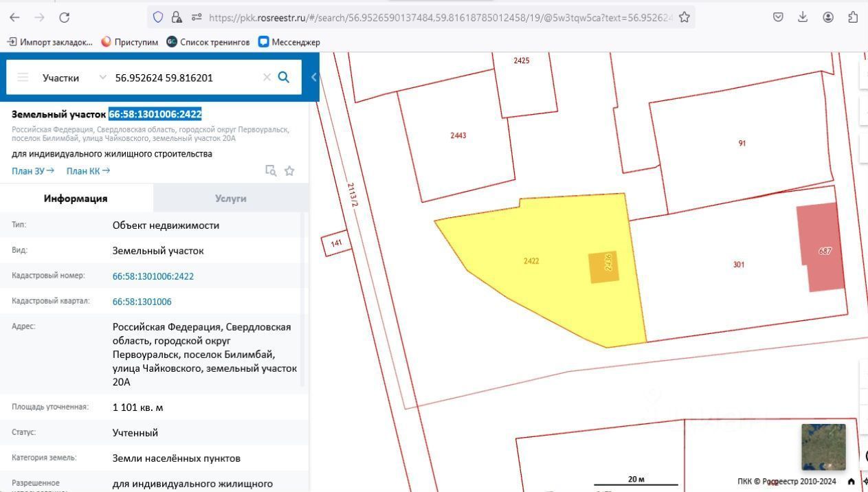Open browser downloads panel
Viewport: 868px width, 492px height.
point(802,17)
